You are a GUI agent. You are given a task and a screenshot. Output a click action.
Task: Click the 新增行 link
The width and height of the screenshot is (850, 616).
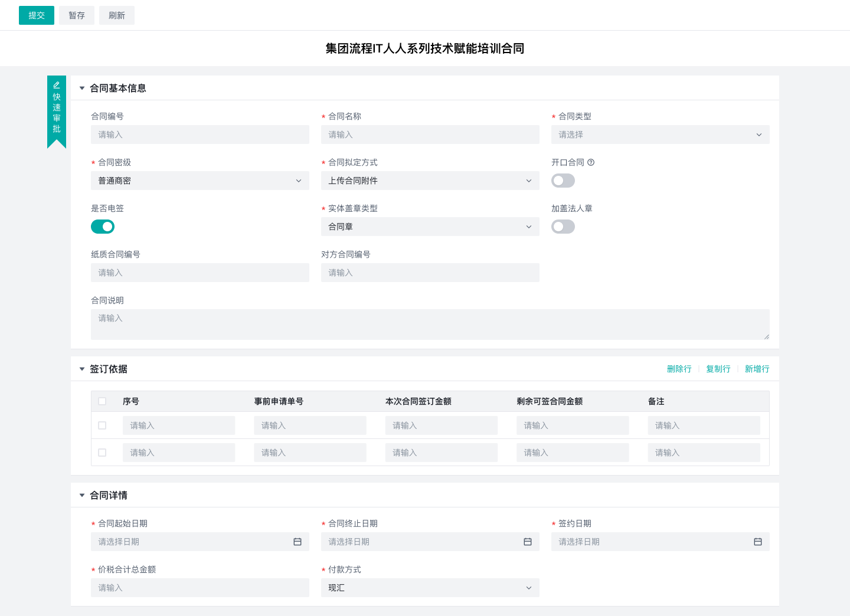coord(757,369)
